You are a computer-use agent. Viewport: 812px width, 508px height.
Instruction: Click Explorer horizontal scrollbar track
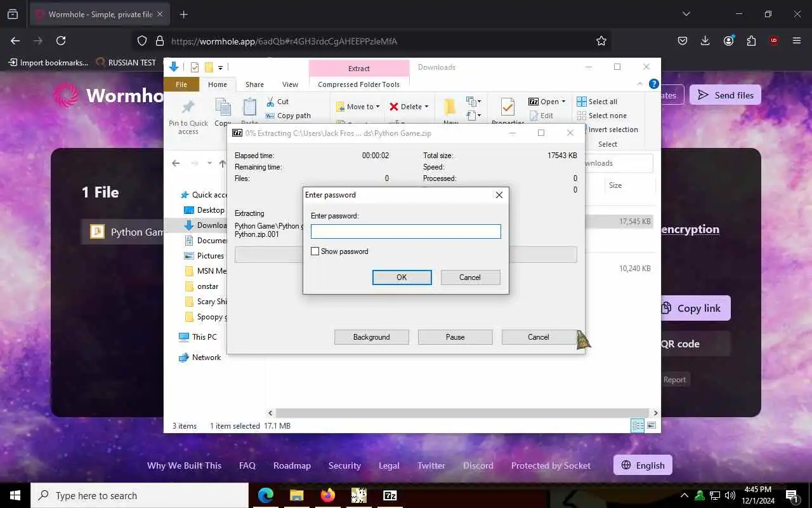pyautogui.click(x=462, y=413)
